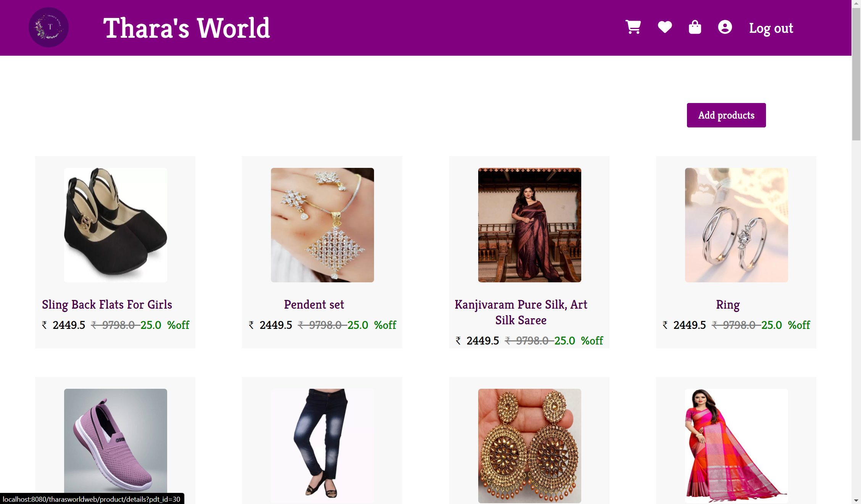This screenshot has width=861, height=504.
Task: Open the user profile icon
Action: click(725, 27)
